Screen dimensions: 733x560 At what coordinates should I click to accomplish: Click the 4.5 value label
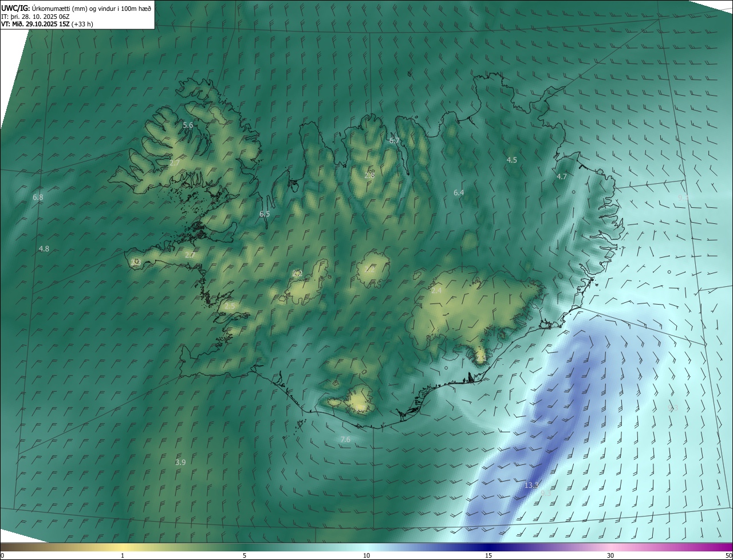(512, 160)
